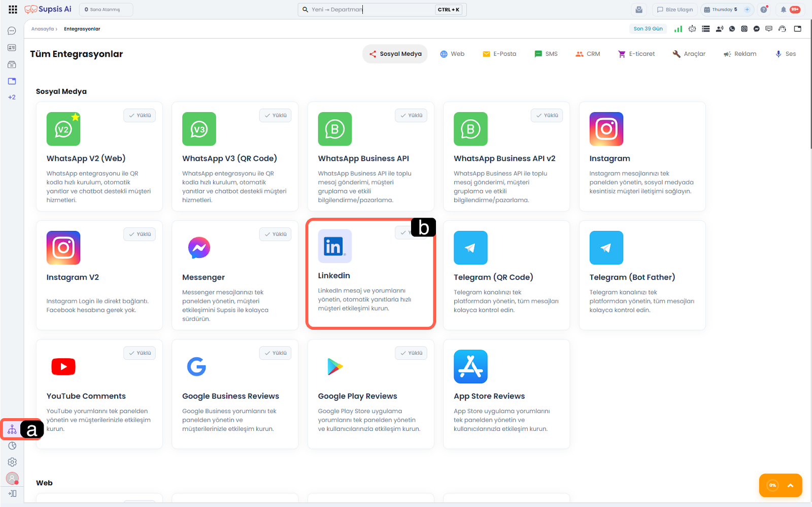
Task: Open the pie chart reports icon
Action: [12, 446]
